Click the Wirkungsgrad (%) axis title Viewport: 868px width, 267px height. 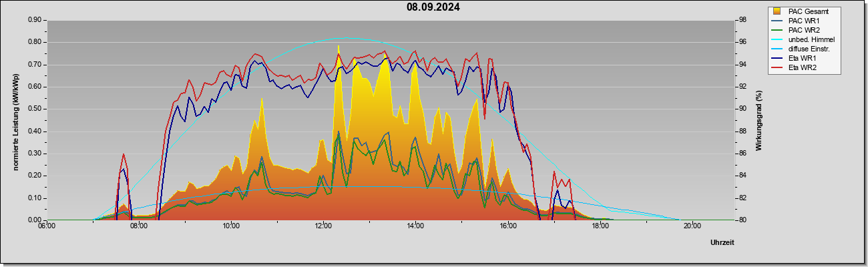point(759,120)
